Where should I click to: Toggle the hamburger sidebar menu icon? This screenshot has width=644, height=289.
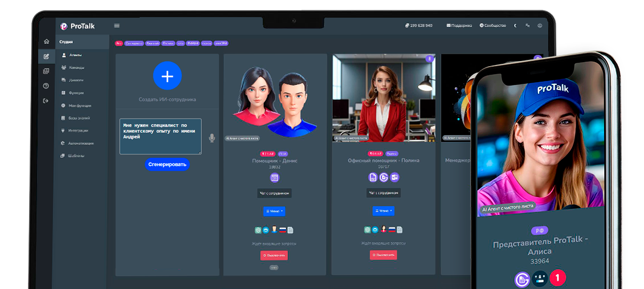coord(117,26)
